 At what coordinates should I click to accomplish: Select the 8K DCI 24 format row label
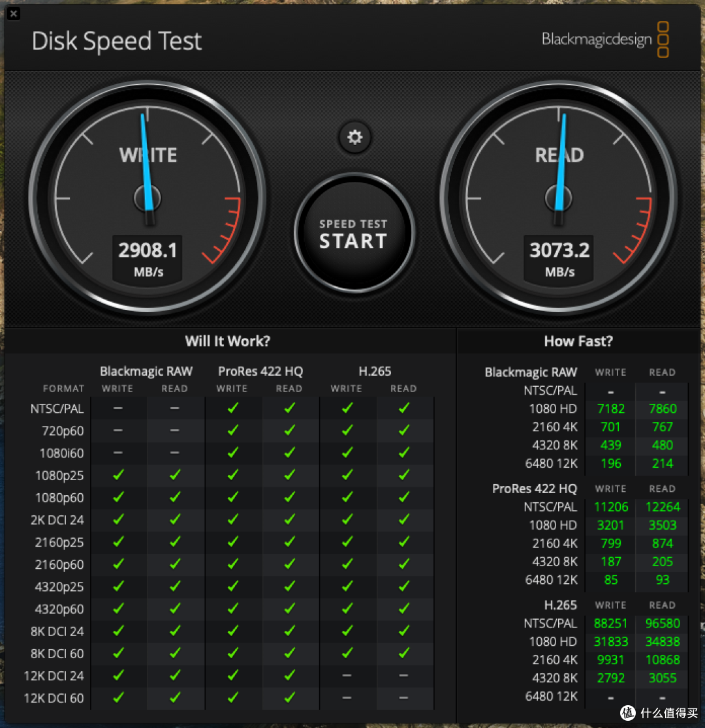pyautogui.click(x=57, y=631)
